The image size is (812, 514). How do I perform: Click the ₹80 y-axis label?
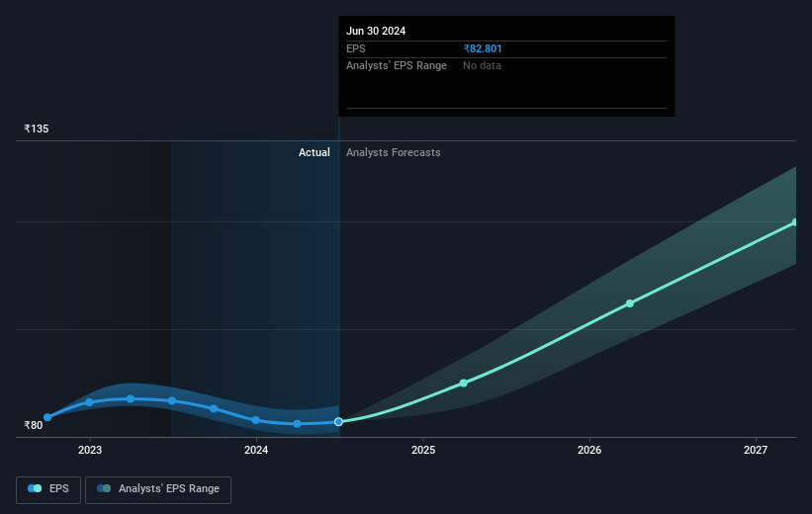(x=34, y=425)
